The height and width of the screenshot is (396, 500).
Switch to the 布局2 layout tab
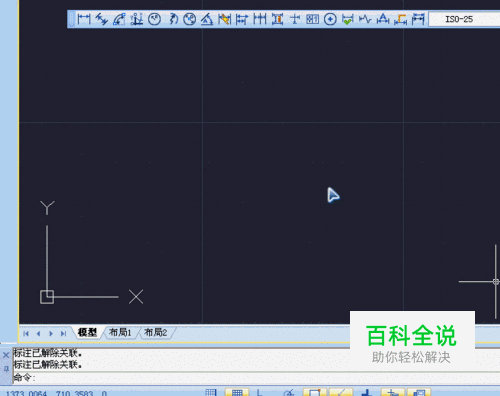tap(155, 332)
